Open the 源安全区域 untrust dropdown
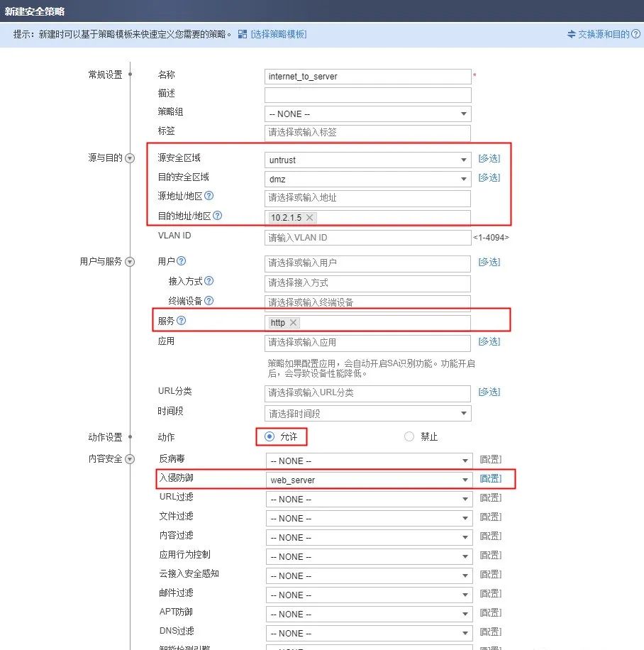Viewport: 644px width, 650px height. 367,160
